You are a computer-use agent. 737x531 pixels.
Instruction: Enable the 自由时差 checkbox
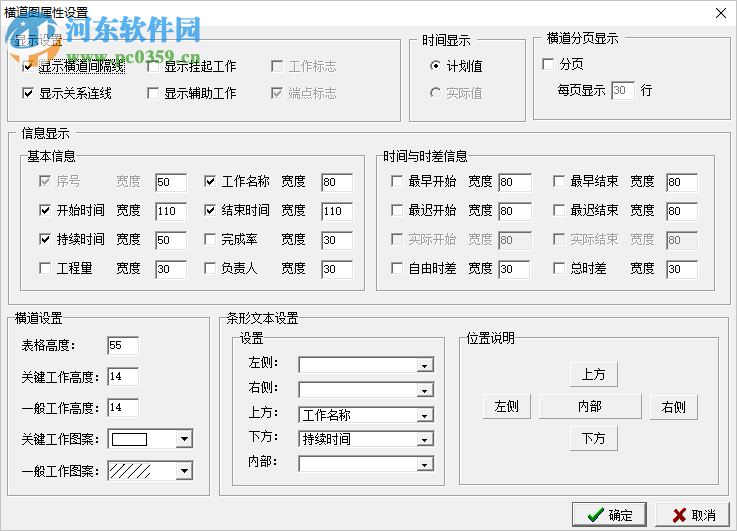(397, 268)
